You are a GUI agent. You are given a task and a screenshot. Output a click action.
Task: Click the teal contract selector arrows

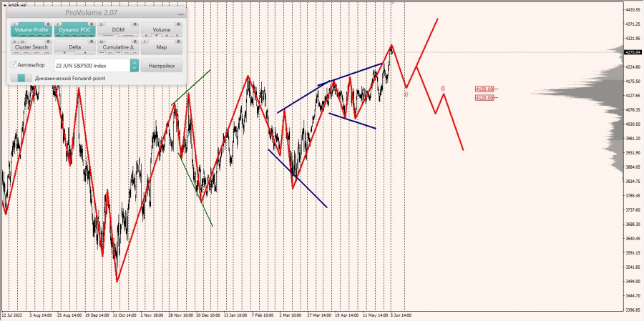(135, 66)
